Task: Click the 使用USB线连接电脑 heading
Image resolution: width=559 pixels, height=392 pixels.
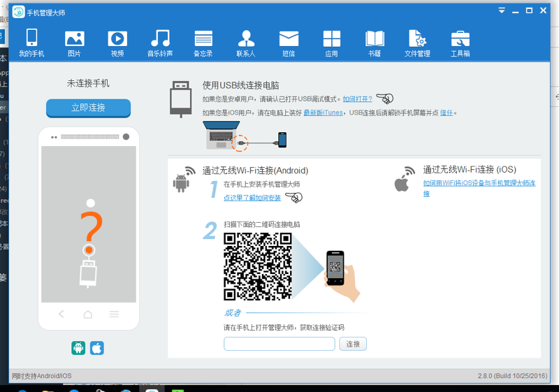Action: (240, 85)
